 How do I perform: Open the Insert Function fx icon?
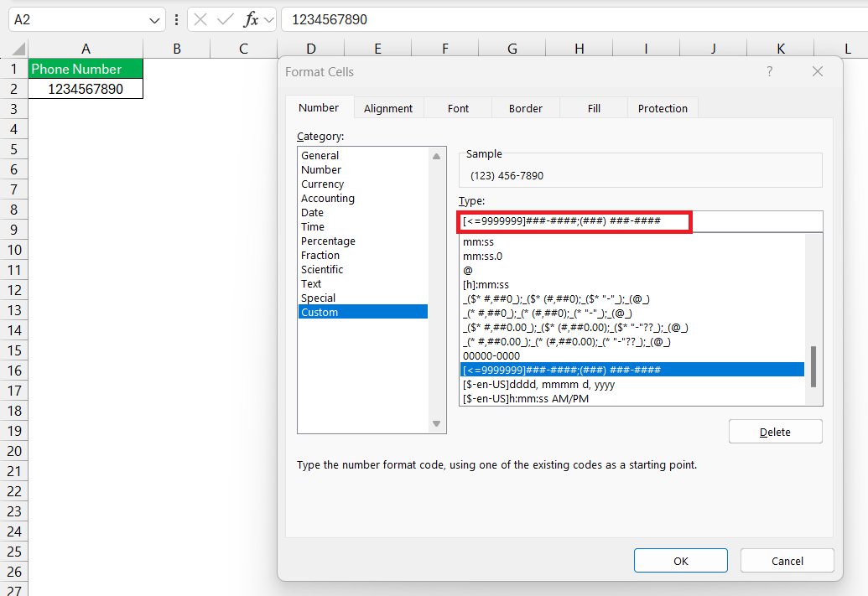pyautogui.click(x=251, y=20)
